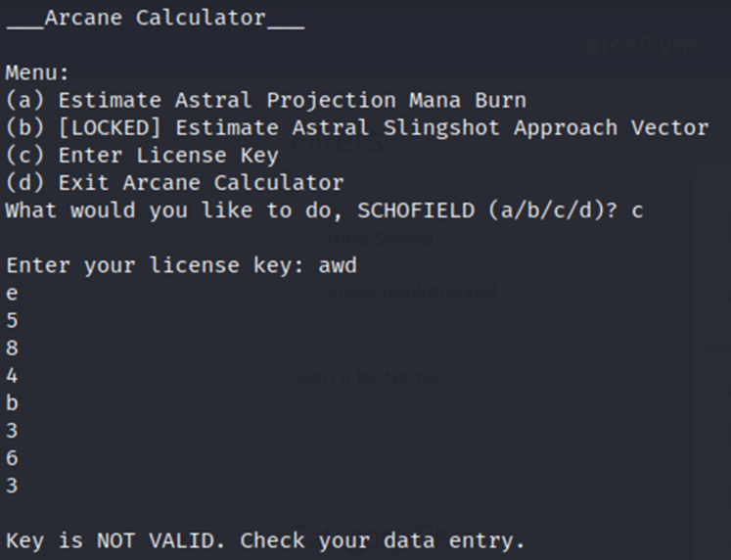The image size is (731, 560).
Task: Click the faint Filters heading
Action: 337,144
